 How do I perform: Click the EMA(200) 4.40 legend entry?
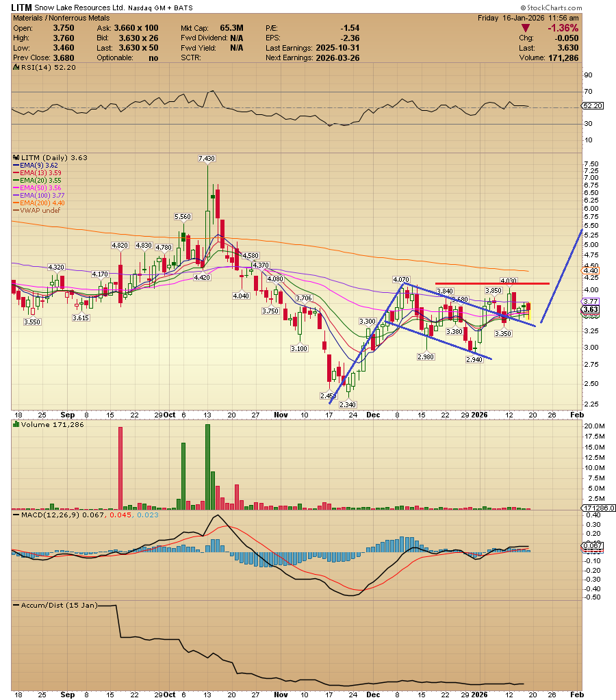click(39, 203)
